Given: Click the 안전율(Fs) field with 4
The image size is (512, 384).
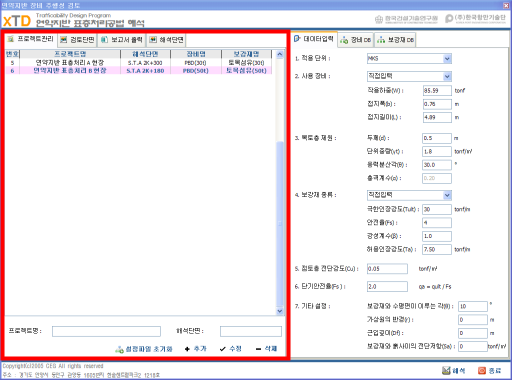Looking at the screenshot, I should 437,223.
